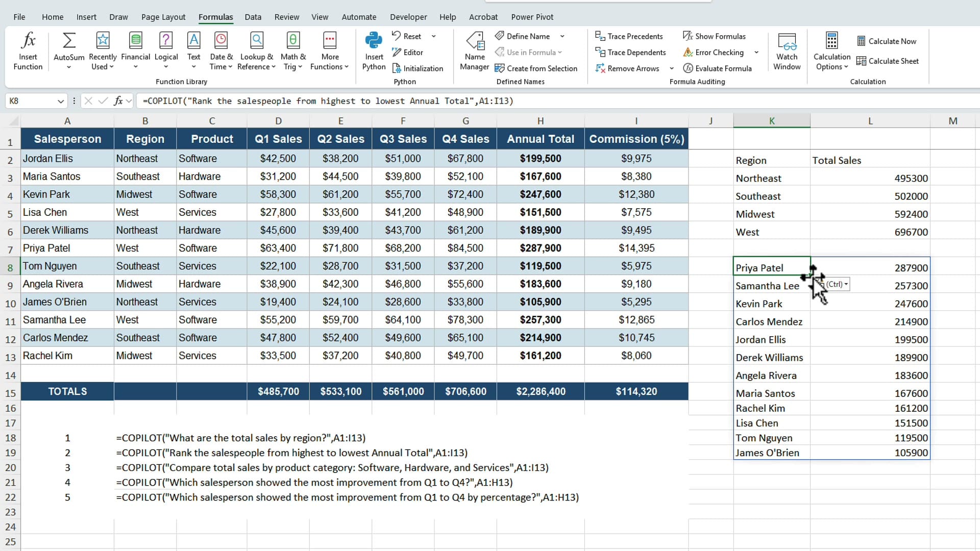This screenshot has width=980, height=551.
Task: Toggle Show Formulas
Action: coord(714,36)
